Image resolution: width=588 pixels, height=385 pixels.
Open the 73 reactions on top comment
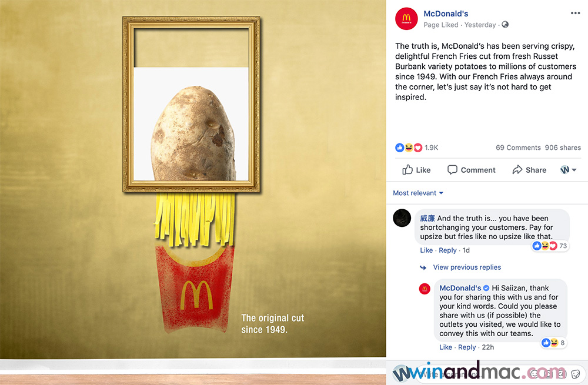[550, 246]
